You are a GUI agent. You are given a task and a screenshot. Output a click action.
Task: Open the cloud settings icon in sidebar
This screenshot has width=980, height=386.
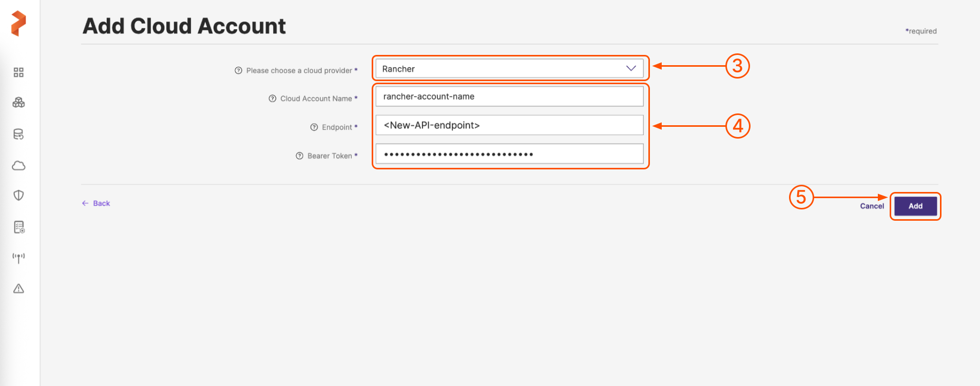coord(18,165)
